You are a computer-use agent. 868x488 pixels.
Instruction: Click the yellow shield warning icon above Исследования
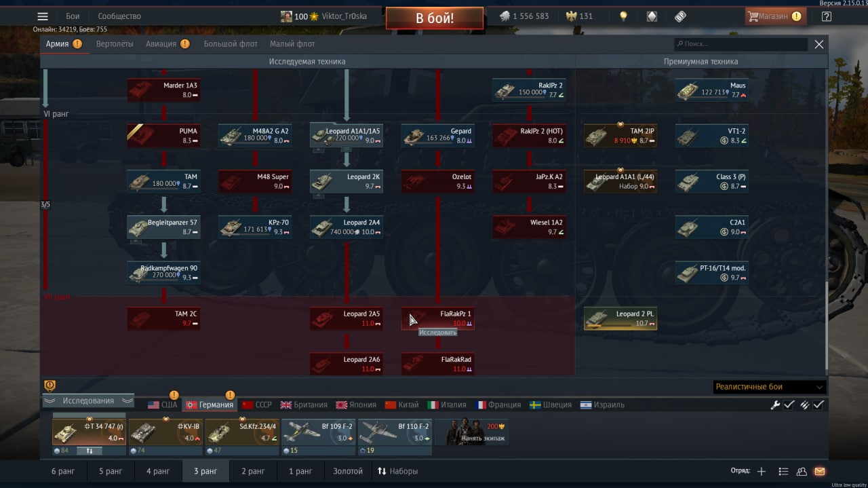tap(50, 386)
